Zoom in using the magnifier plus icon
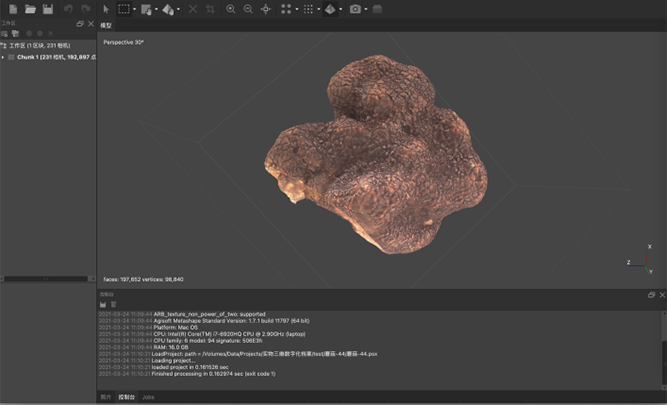The width and height of the screenshot is (667, 405). coord(231,9)
